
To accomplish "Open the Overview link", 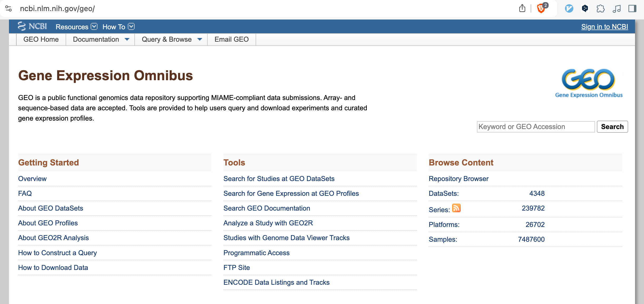I will (32, 179).
